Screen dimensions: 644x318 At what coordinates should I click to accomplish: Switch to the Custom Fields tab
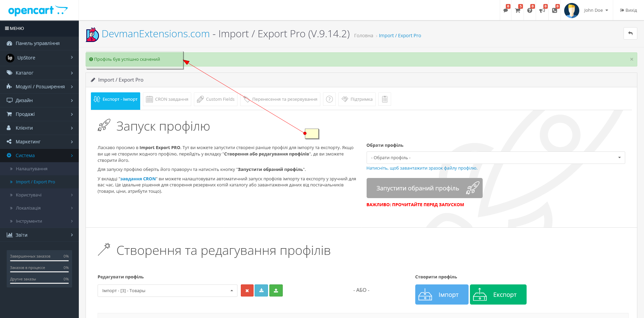(216, 99)
